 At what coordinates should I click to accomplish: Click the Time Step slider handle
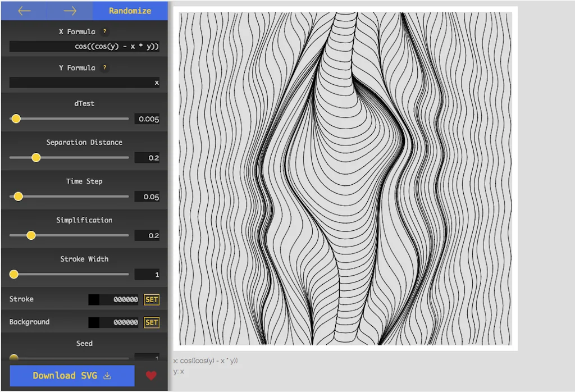[x=17, y=197]
